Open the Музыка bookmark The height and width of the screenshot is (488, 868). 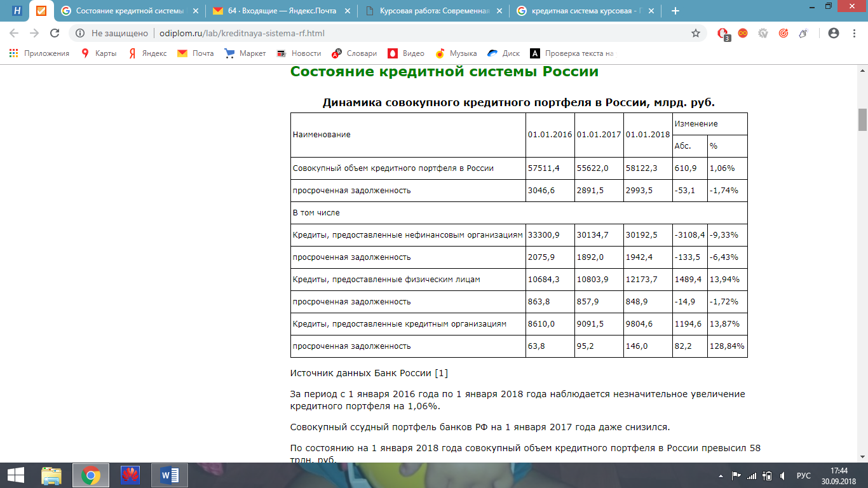456,53
